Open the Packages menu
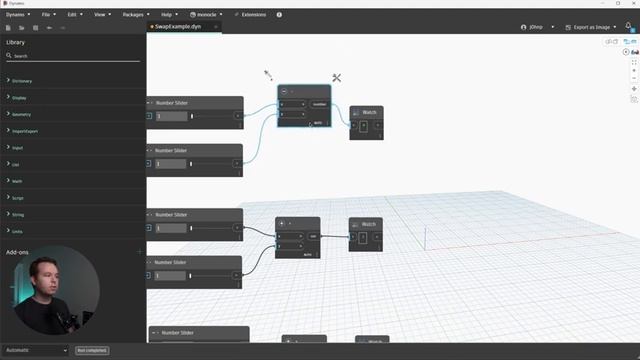Screen dimensions: 640x360 coord(136,15)
